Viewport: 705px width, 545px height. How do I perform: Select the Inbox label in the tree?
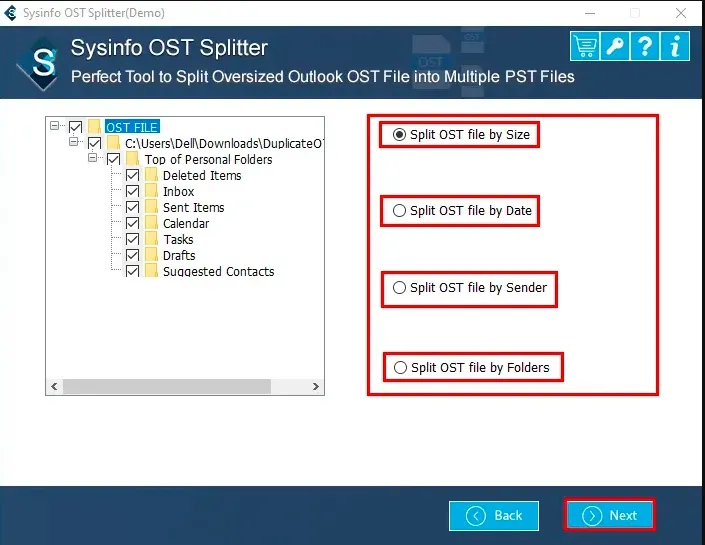178,192
